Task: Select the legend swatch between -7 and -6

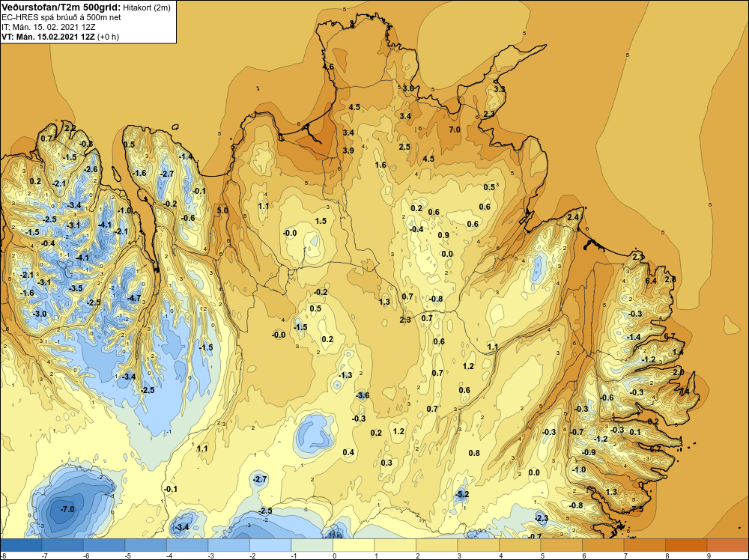Action: click(63, 545)
